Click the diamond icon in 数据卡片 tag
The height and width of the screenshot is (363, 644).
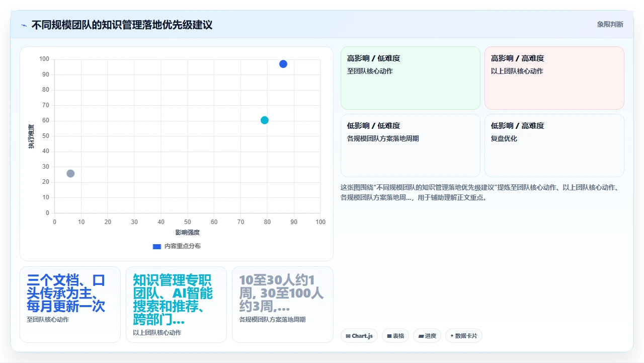click(x=452, y=336)
